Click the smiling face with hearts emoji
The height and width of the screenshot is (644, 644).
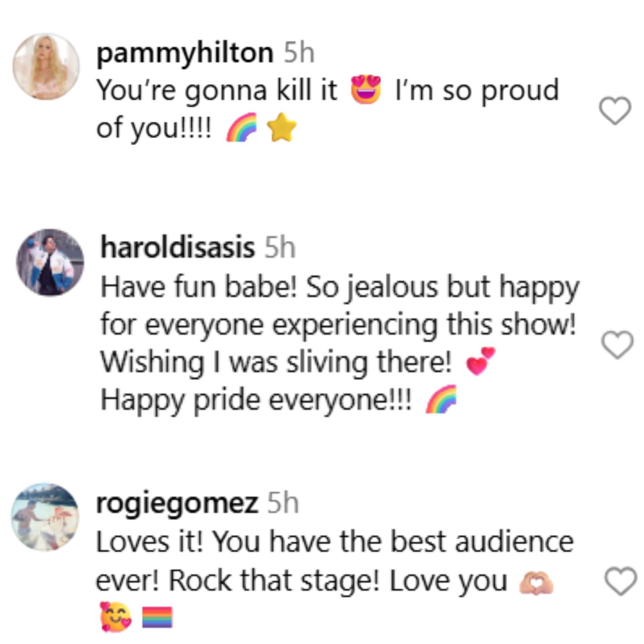coord(115,617)
